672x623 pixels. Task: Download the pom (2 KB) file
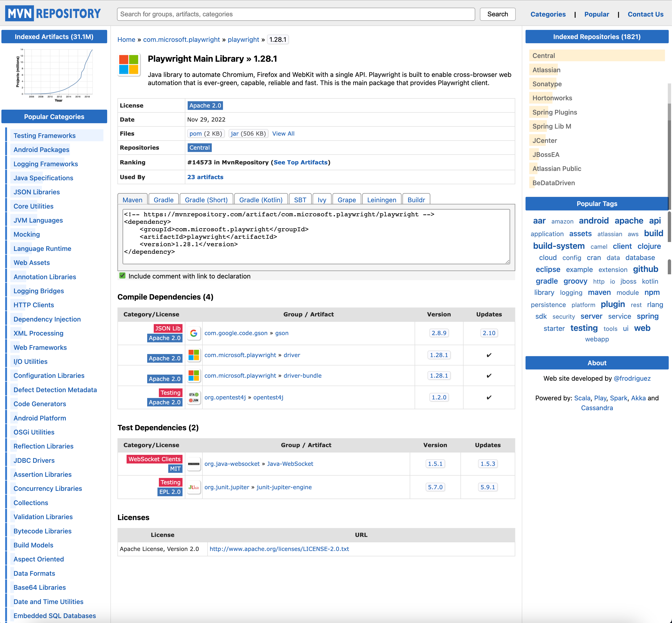click(206, 134)
